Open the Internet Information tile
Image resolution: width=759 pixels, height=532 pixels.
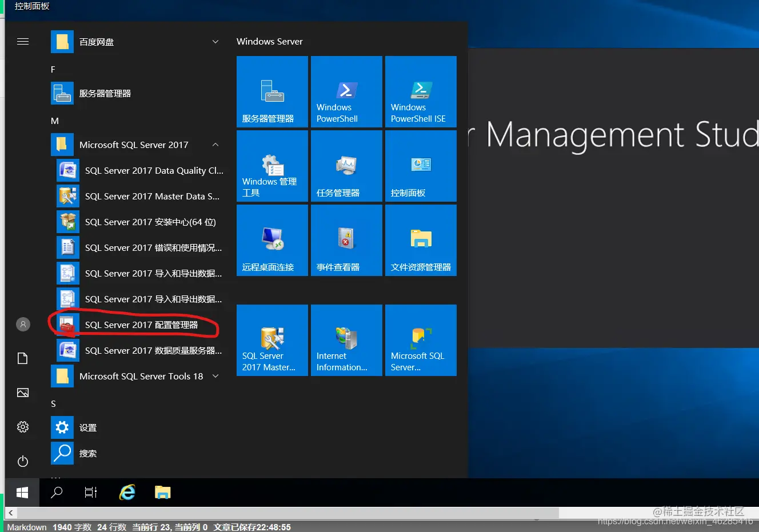coord(346,340)
